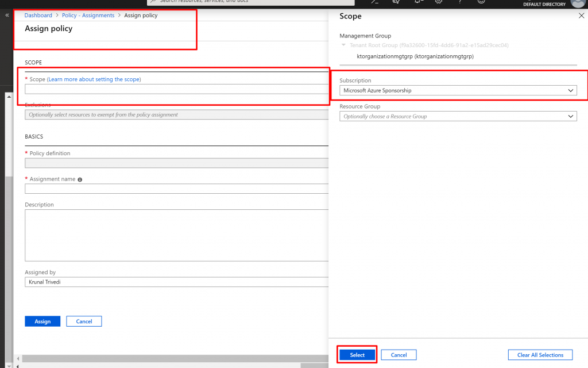The height and width of the screenshot is (368, 588).
Task: Open portal settings gear icon
Action: pyautogui.click(x=439, y=2)
